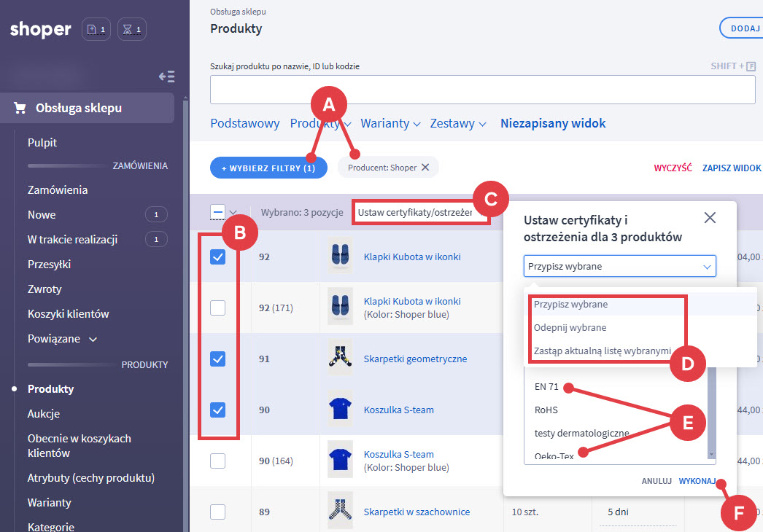
Task: Close the Ustaw certyfikaty popup
Action: pyautogui.click(x=710, y=218)
